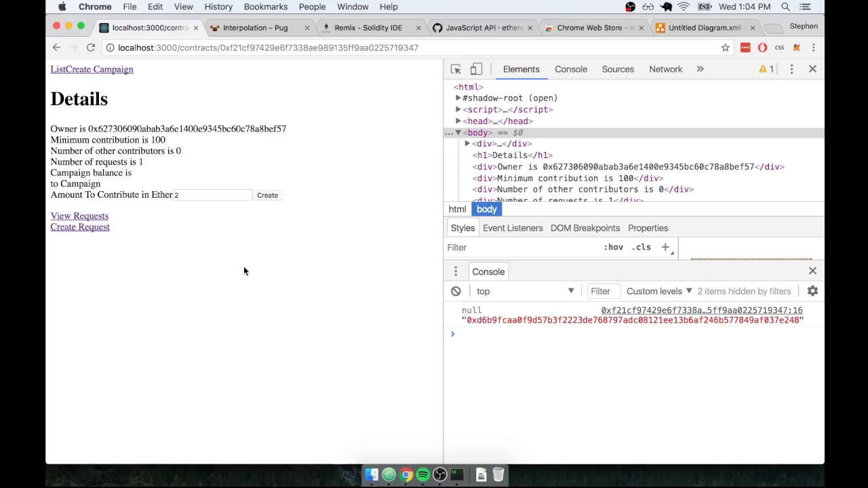Open the console drawer's three-dot menu
868x488 pixels.
pos(456,272)
